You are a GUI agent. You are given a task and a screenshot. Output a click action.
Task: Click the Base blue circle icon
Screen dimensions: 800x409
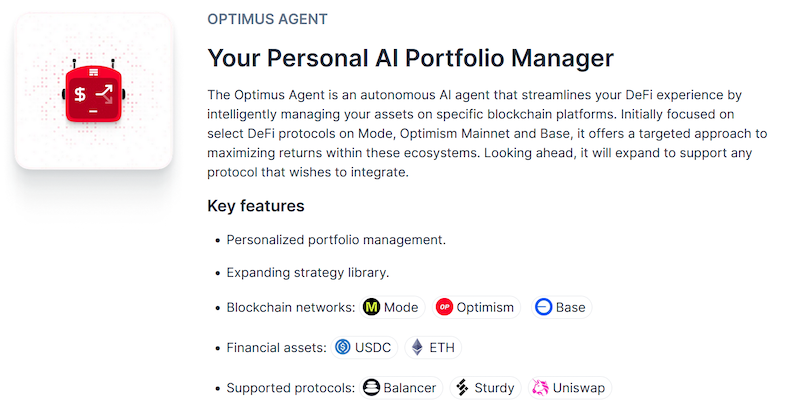click(x=543, y=307)
